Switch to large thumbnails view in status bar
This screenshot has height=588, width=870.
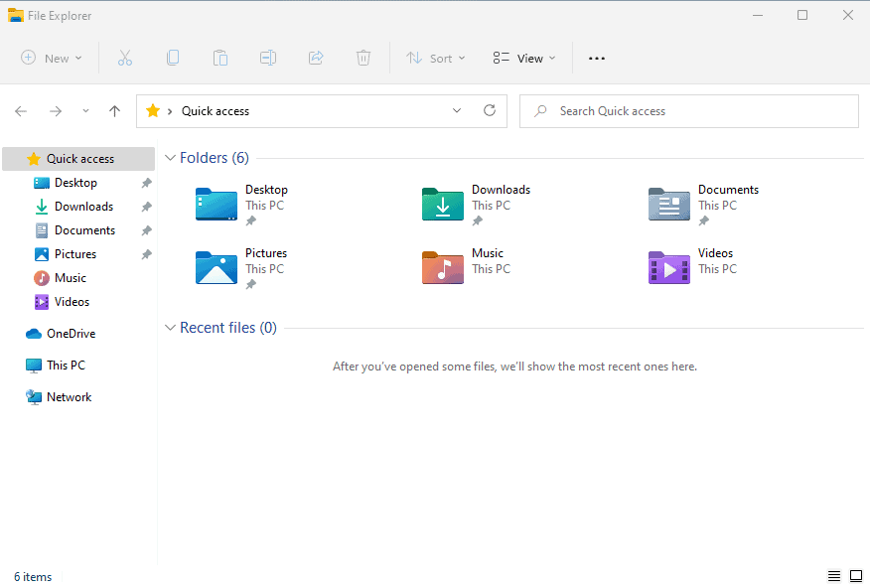(x=855, y=575)
